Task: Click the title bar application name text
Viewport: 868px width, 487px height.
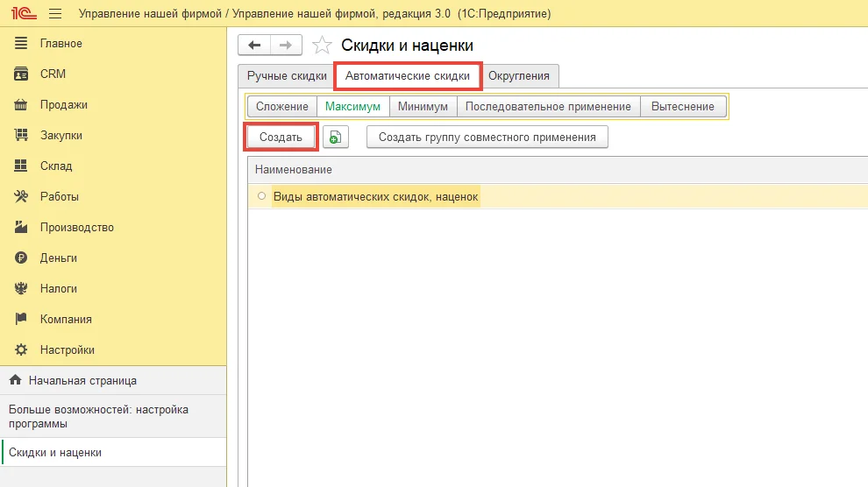Action: (315, 14)
